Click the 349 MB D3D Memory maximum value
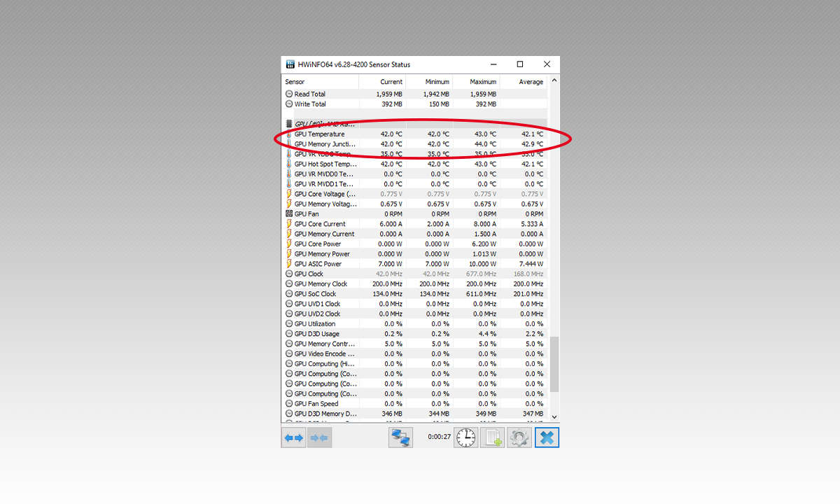This screenshot has width=840, height=504. [486, 414]
